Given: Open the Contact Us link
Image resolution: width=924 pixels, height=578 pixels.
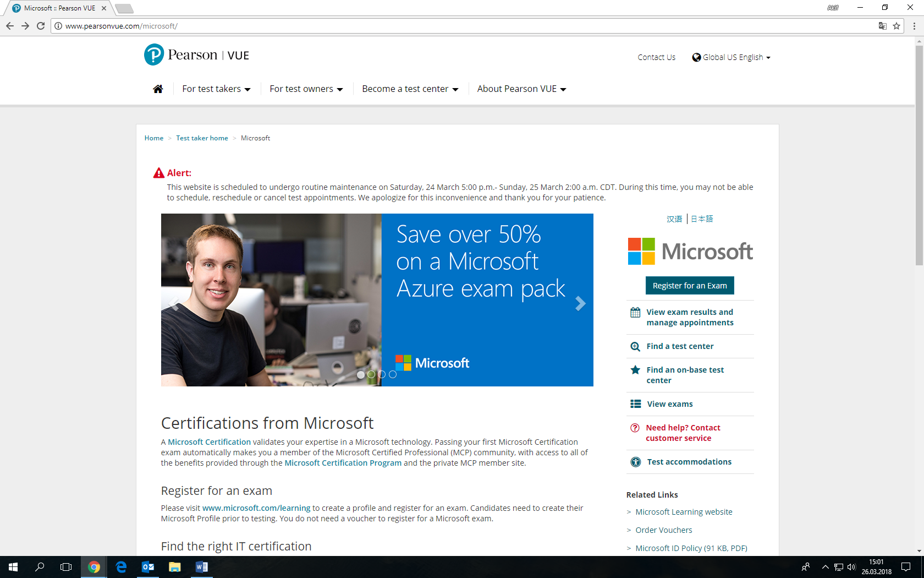Looking at the screenshot, I should point(656,57).
